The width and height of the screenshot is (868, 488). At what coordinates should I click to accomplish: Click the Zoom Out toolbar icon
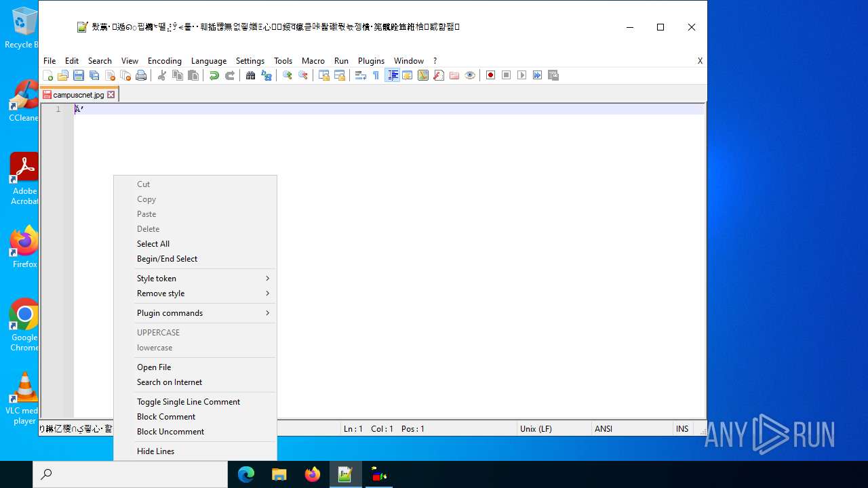[303, 75]
